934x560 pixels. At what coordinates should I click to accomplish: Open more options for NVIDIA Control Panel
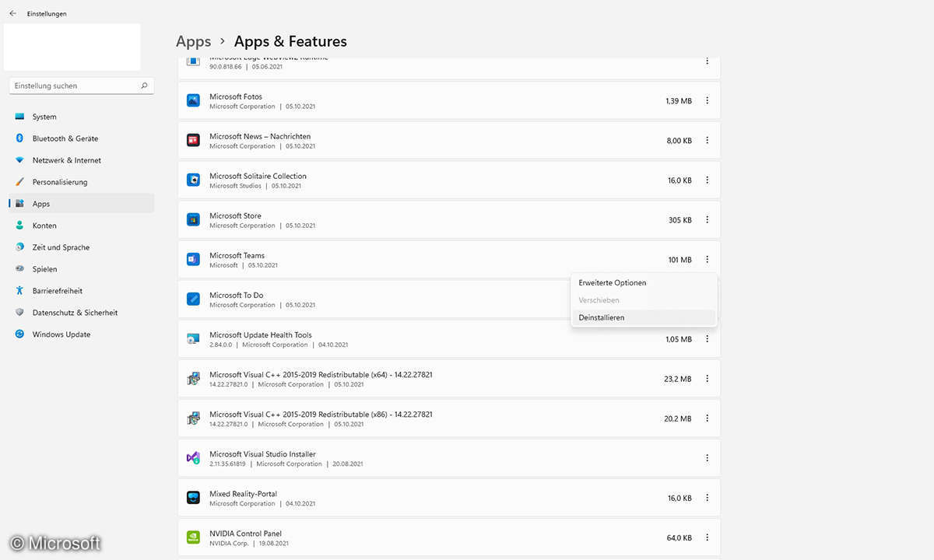[x=707, y=537]
